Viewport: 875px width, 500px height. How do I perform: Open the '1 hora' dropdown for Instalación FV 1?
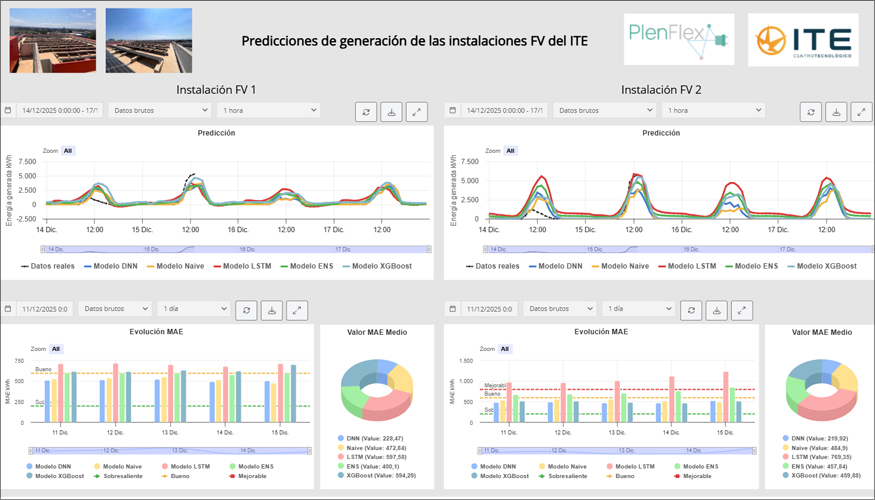click(x=267, y=110)
